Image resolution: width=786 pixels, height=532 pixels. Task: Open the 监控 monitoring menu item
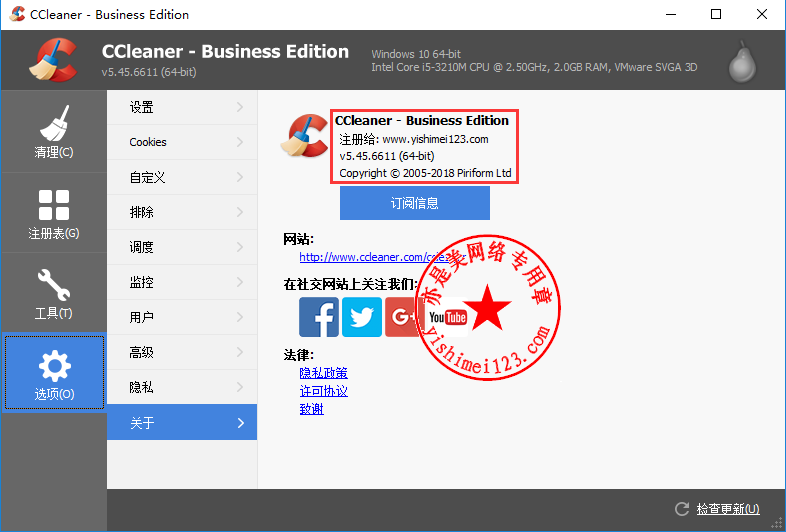coord(182,282)
